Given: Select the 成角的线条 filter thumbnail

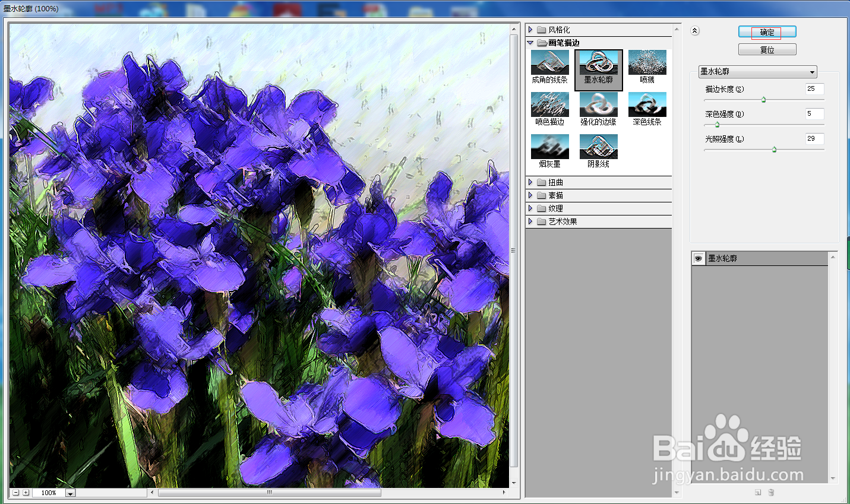Looking at the screenshot, I should (x=549, y=62).
